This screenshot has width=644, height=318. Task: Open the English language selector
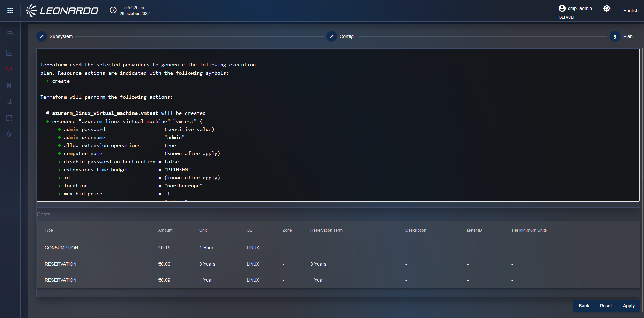[x=631, y=11]
